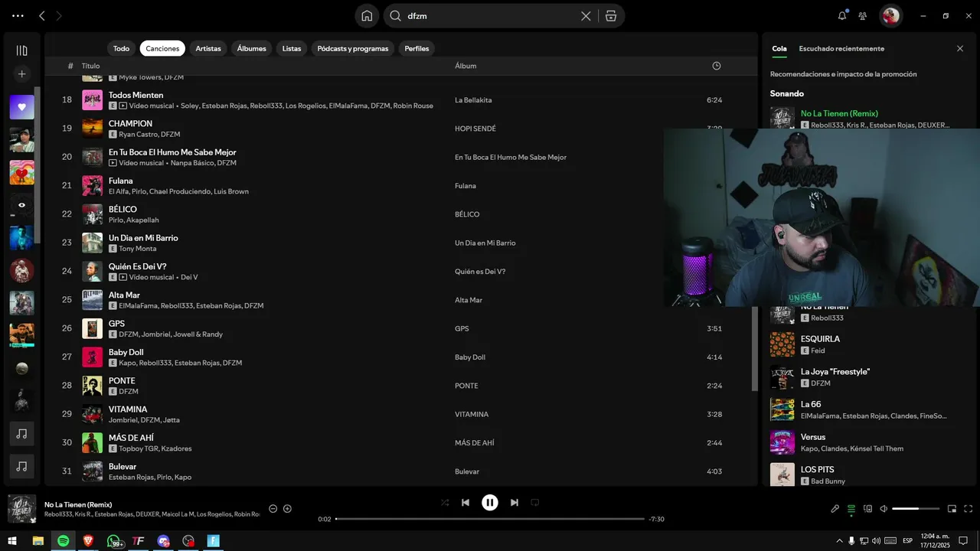Add current song with plus circle icon
This screenshot has width=980, height=551.
pos(287,509)
